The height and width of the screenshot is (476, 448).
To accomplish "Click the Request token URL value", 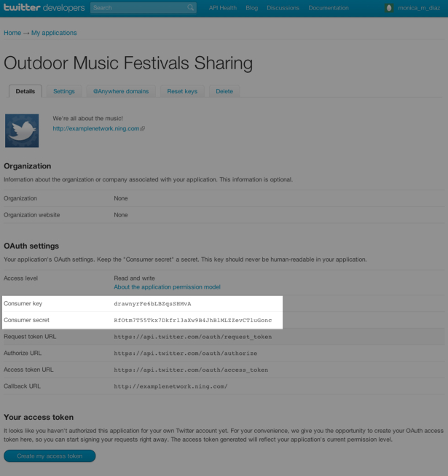I will tap(193, 337).
